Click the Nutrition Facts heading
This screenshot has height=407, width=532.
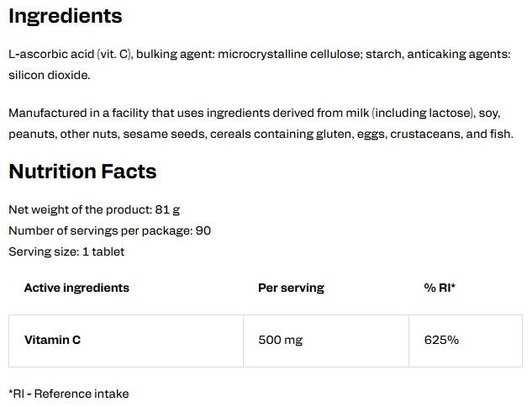click(82, 171)
